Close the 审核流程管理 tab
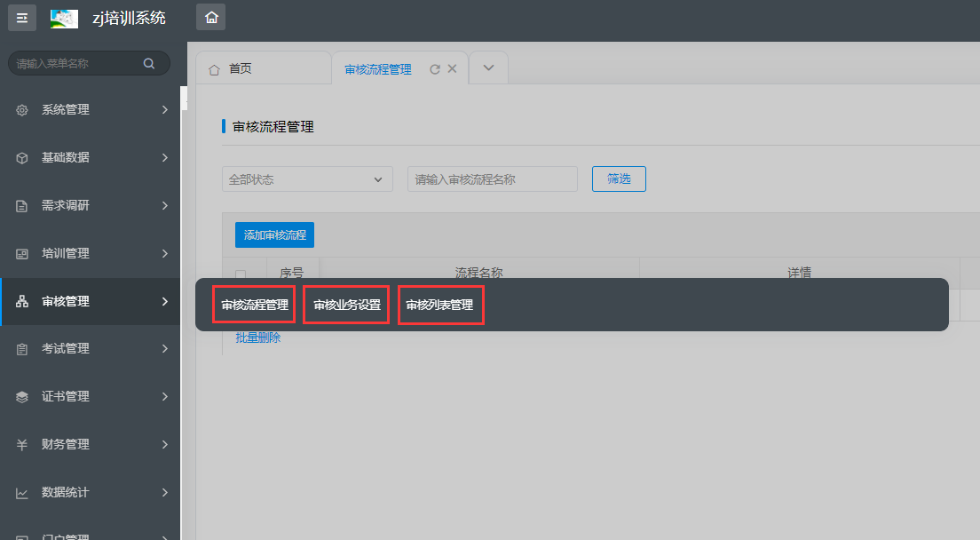This screenshot has height=540, width=980. 452,68
